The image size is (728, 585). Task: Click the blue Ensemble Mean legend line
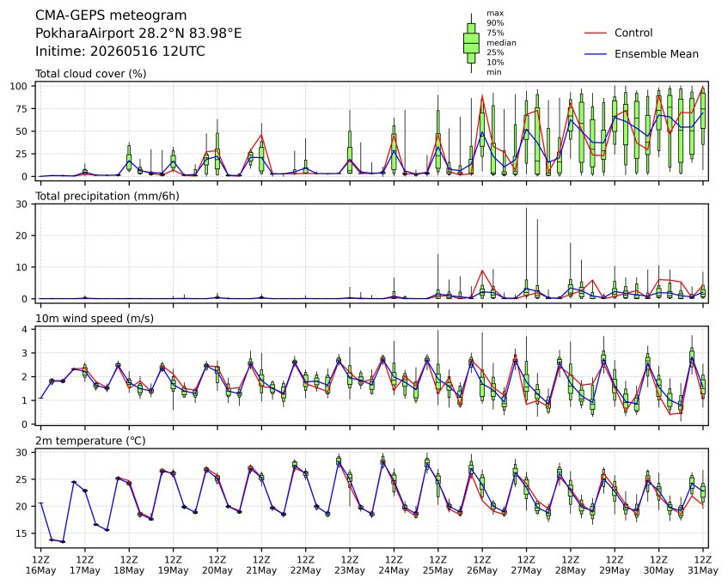596,54
